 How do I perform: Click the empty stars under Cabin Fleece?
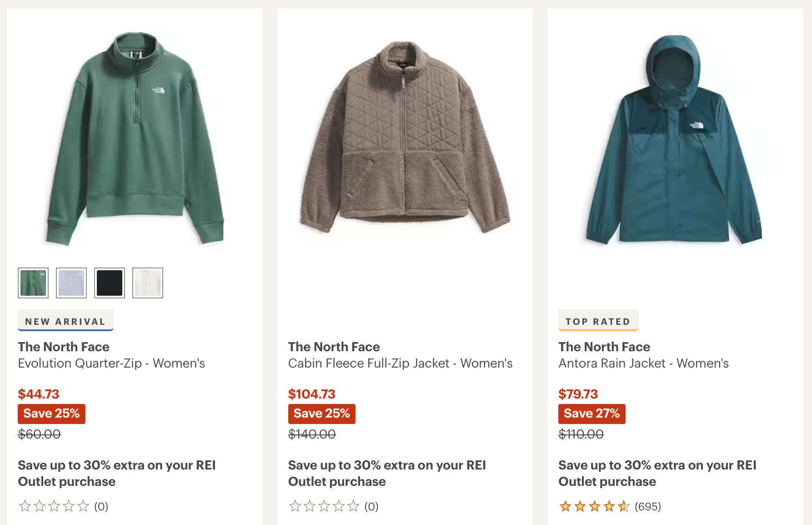[x=324, y=506]
